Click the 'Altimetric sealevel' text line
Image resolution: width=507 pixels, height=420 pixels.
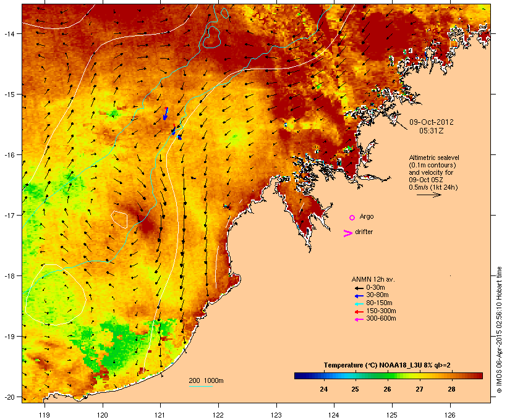click(434, 157)
